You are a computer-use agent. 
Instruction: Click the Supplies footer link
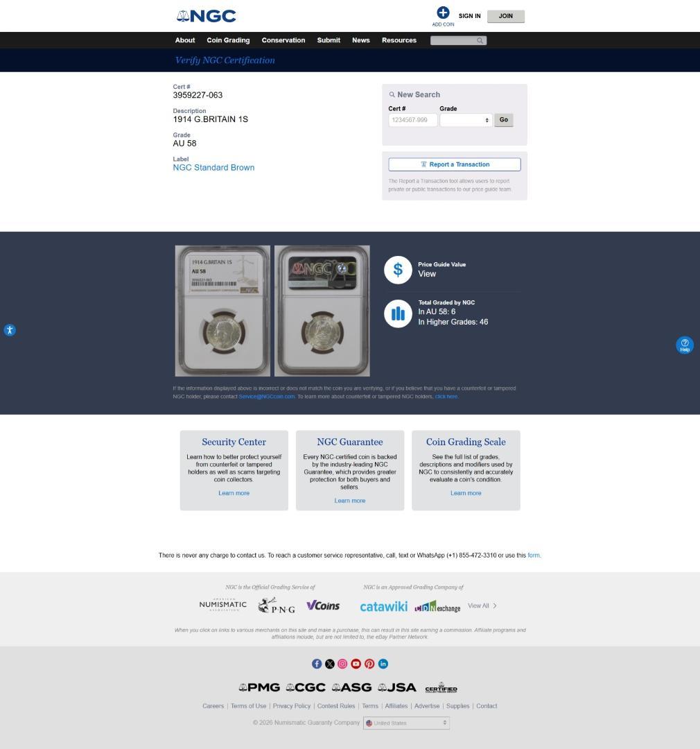click(458, 706)
